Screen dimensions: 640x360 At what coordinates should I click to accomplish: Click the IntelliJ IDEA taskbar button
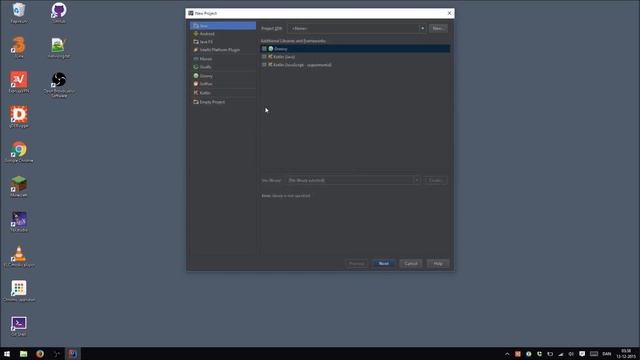pyautogui.click(x=73, y=354)
